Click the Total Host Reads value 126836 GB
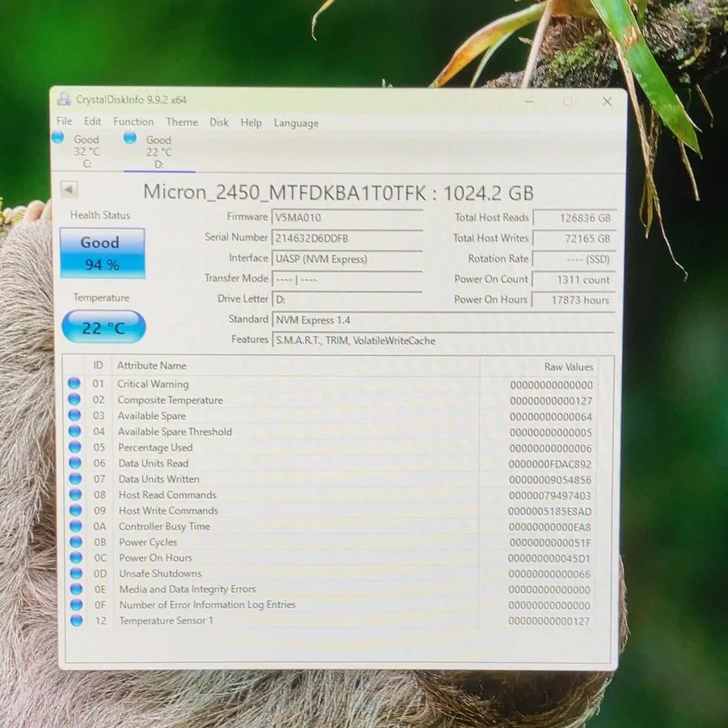 point(574,218)
